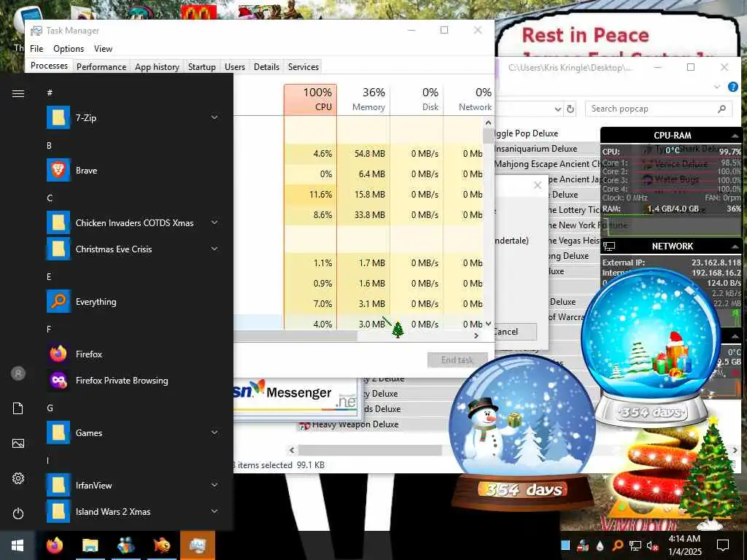Click Task Manager vertical scrollbar down arrow
Viewport: 747px width, 560px height.
pyautogui.click(x=488, y=324)
